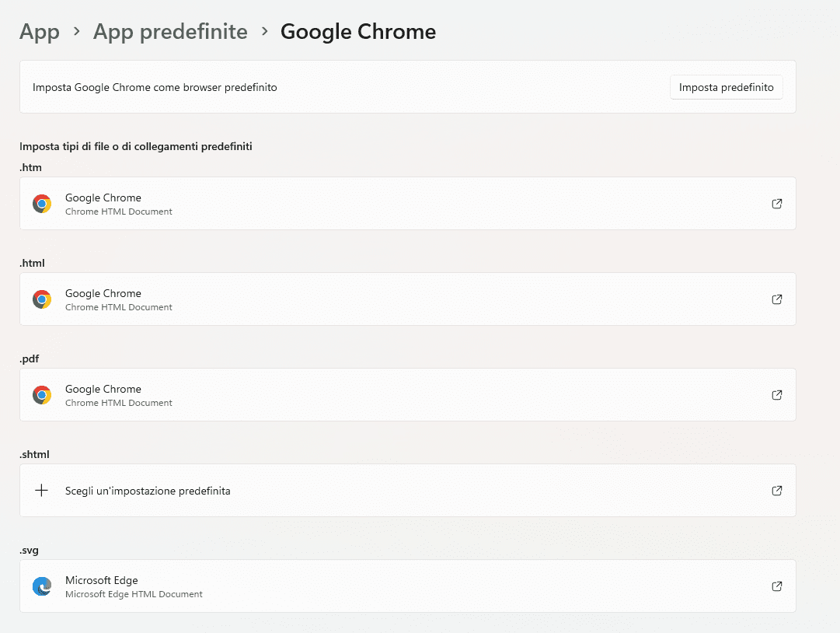Image resolution: width=840 pixels, height=633 pixels.
Task: Select Scegli un'impostazione predefinita for .shtml
Action: point(148,491)
